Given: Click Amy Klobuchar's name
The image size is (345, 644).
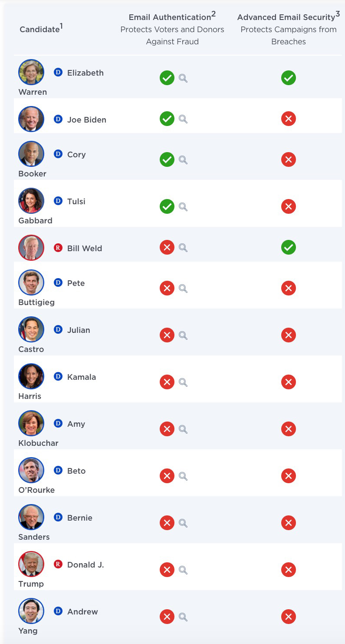Looking at the screenshot, I should (x=38, y=433).
